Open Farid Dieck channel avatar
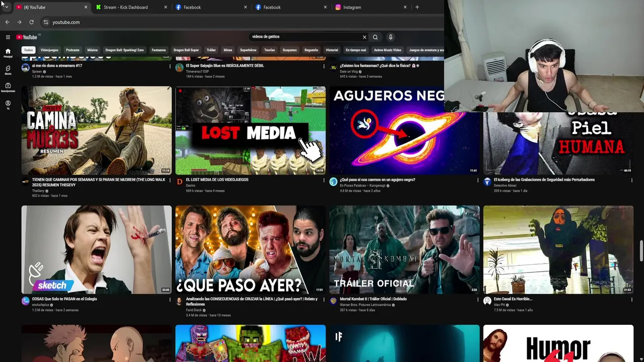Image resolution: width=644 pixels, height=362 pixels. click(x=179, y=301)
